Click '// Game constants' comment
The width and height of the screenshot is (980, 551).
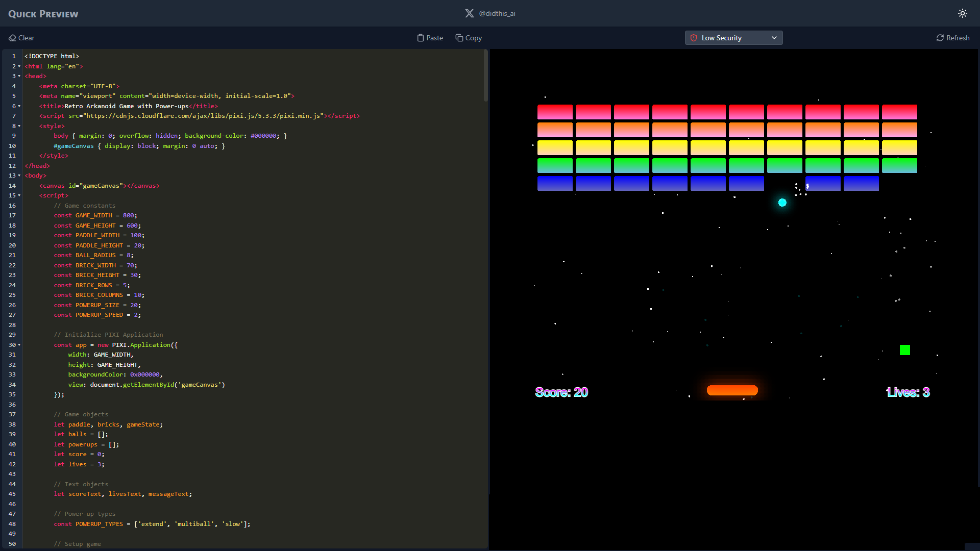[85, 206]
